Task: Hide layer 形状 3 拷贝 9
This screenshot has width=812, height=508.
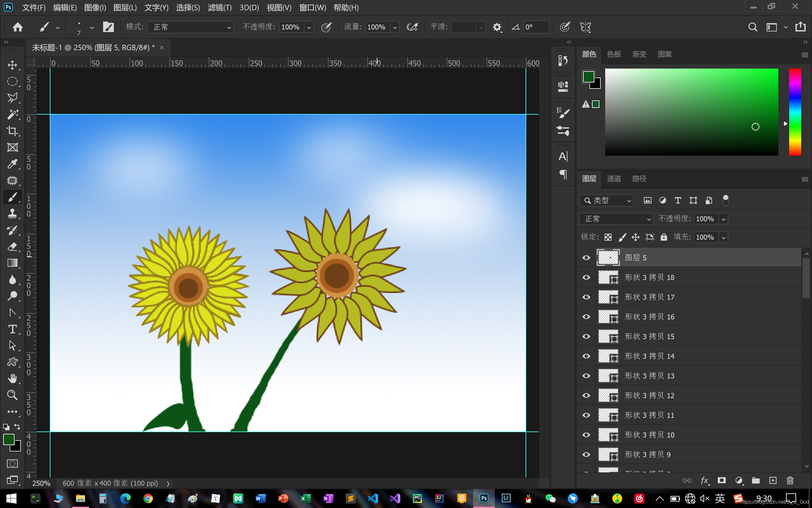Action: (x=586, y=454)
